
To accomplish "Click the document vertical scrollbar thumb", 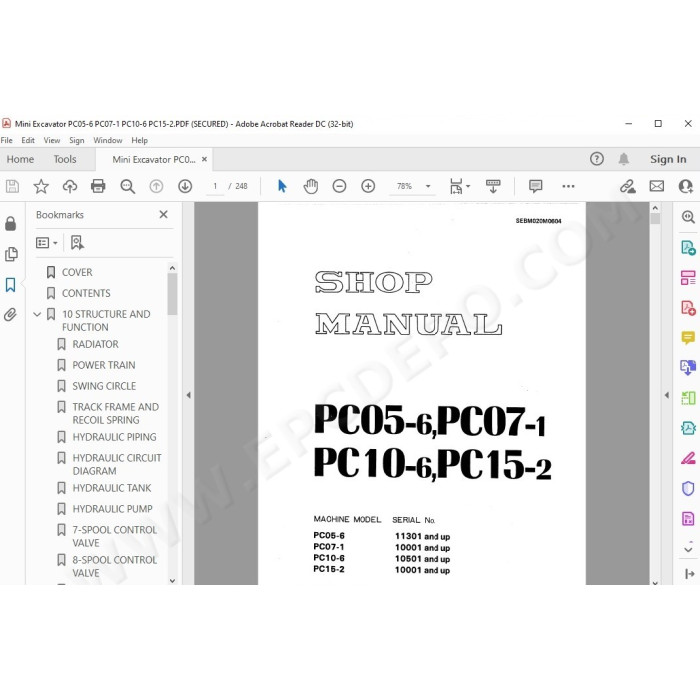I will point(655,219).
